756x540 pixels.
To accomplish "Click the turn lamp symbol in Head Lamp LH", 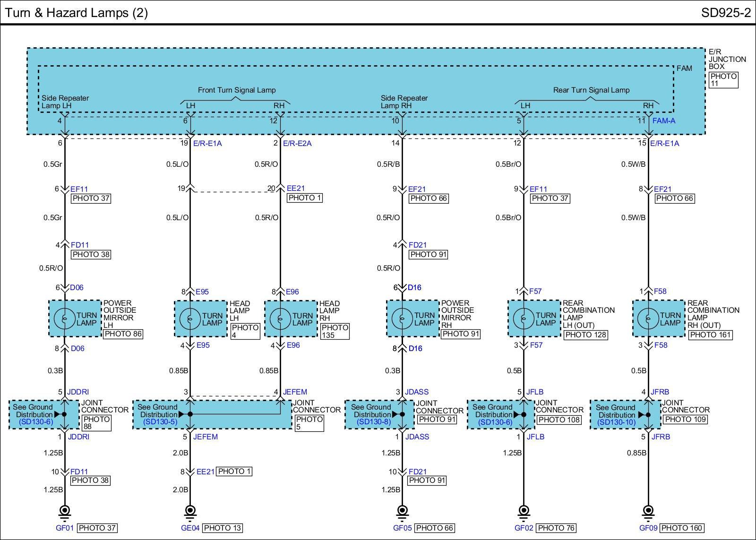I will point(190,319).
